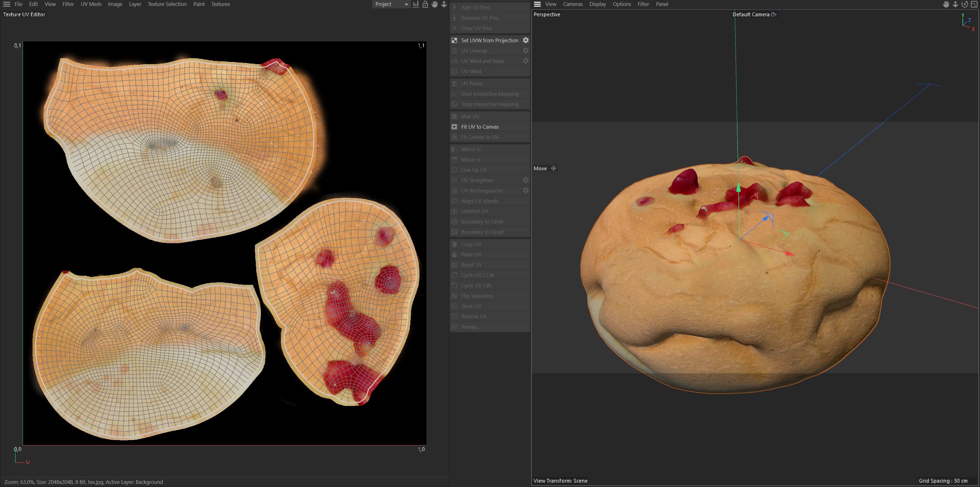The image size is (980, 487).
Task: Toggle the 3D viewport maximize layout icon
Action: 974,4
